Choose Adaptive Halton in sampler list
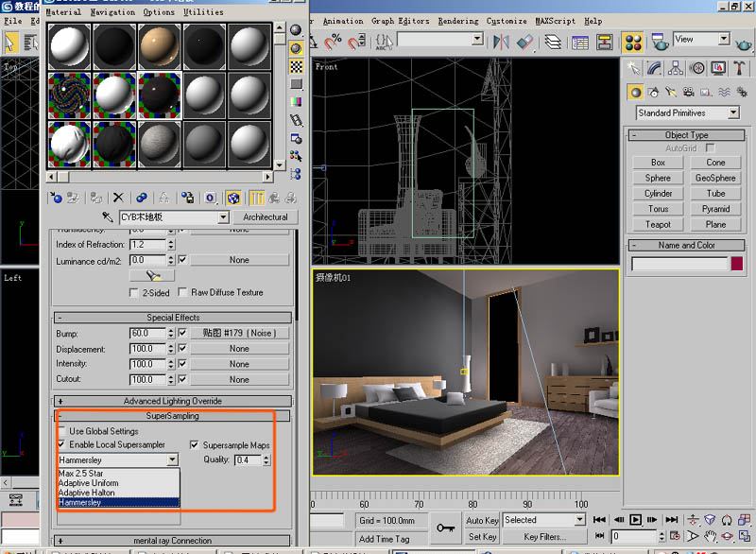756x554 pixels. (119, 493)
